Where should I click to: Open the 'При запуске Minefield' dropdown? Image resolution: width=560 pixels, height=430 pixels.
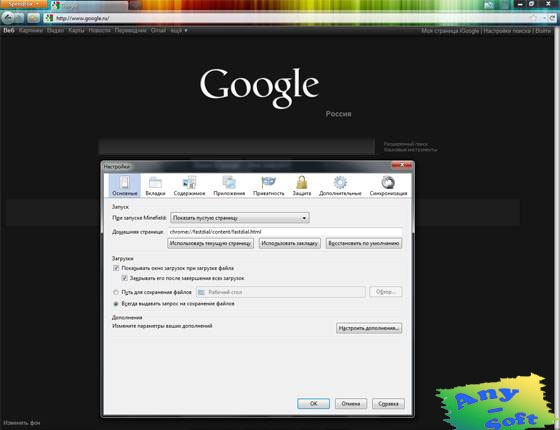(240, 218)
